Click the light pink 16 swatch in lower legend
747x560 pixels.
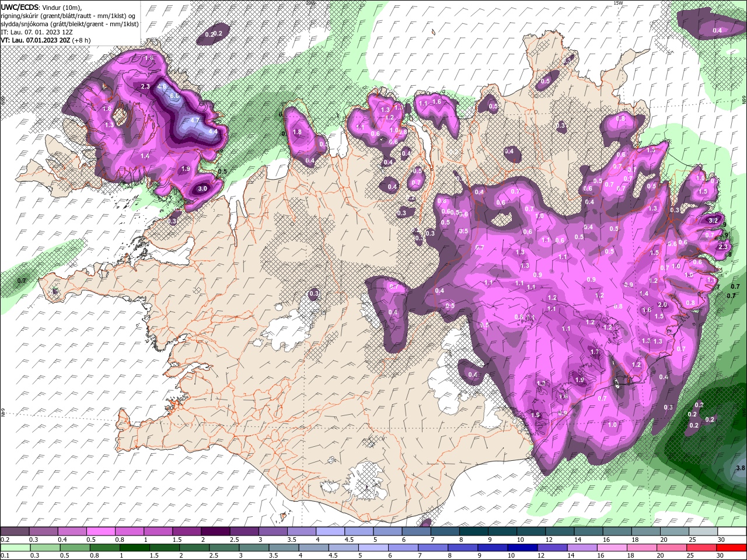[x=612, y=548]
